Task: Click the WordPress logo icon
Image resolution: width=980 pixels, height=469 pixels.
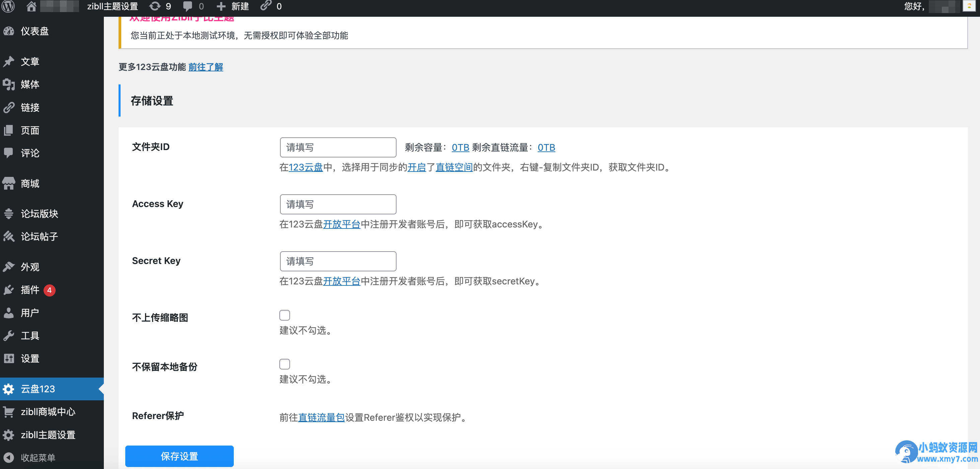Action: click(x=8, y=6)
